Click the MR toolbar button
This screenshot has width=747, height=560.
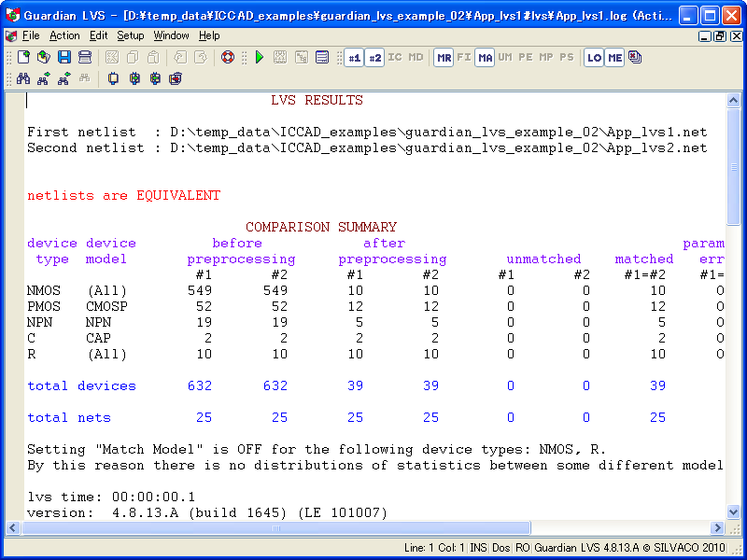click(444, 58)
